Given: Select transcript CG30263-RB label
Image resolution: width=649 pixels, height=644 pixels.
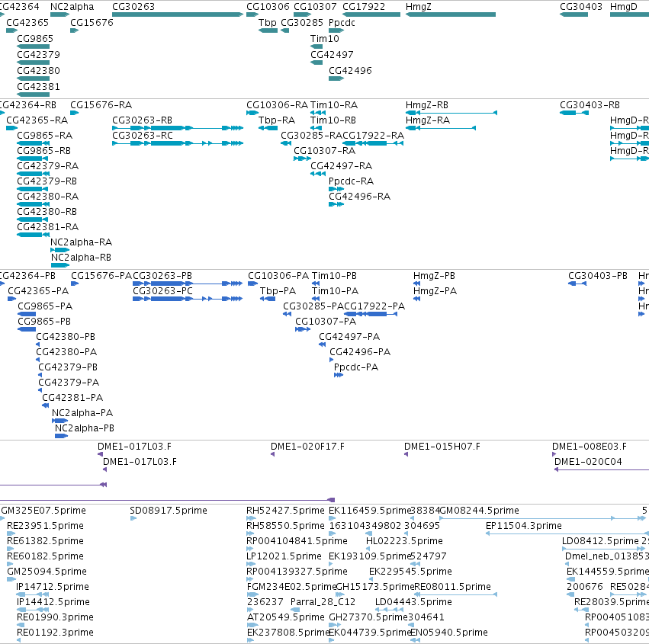Looking at the screenshot, I should tap(143, 120).
